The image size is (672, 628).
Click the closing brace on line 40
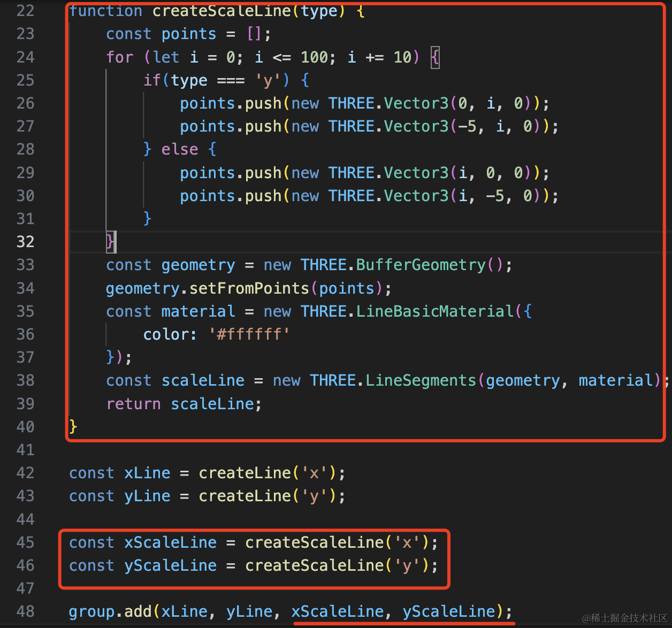(73, 427)
